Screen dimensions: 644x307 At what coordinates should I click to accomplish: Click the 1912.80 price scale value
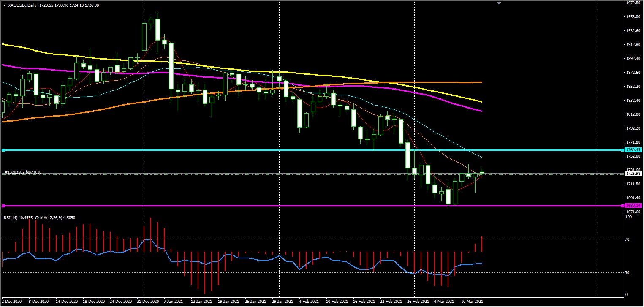click(633, 45)
